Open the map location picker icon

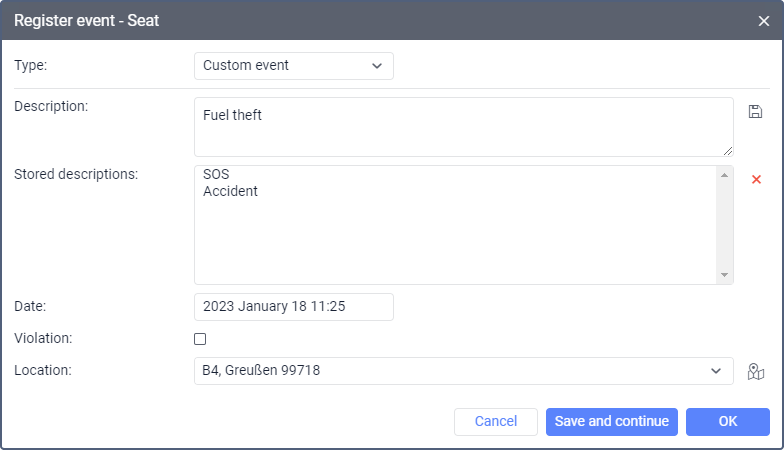[756, 371]
